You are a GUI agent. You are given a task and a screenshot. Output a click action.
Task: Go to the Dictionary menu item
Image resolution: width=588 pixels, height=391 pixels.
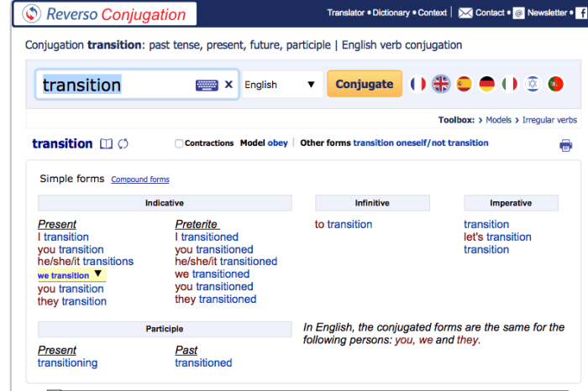pos(391,13)
